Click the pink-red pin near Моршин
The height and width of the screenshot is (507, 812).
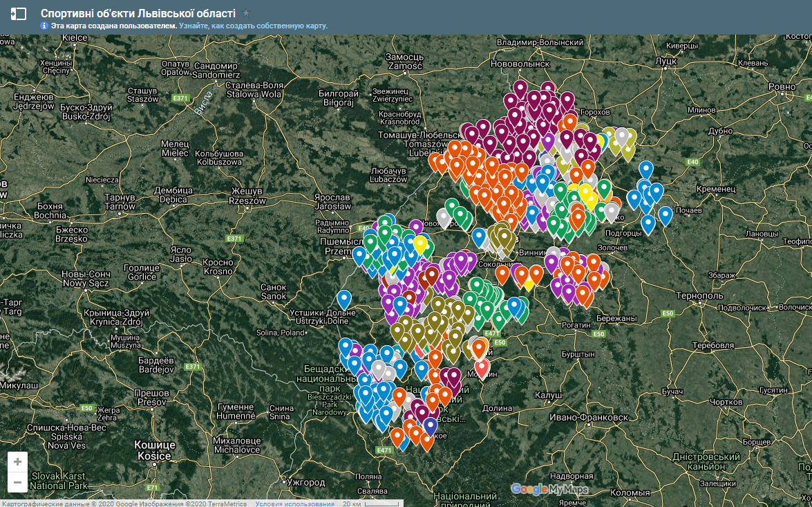point(482,367)
